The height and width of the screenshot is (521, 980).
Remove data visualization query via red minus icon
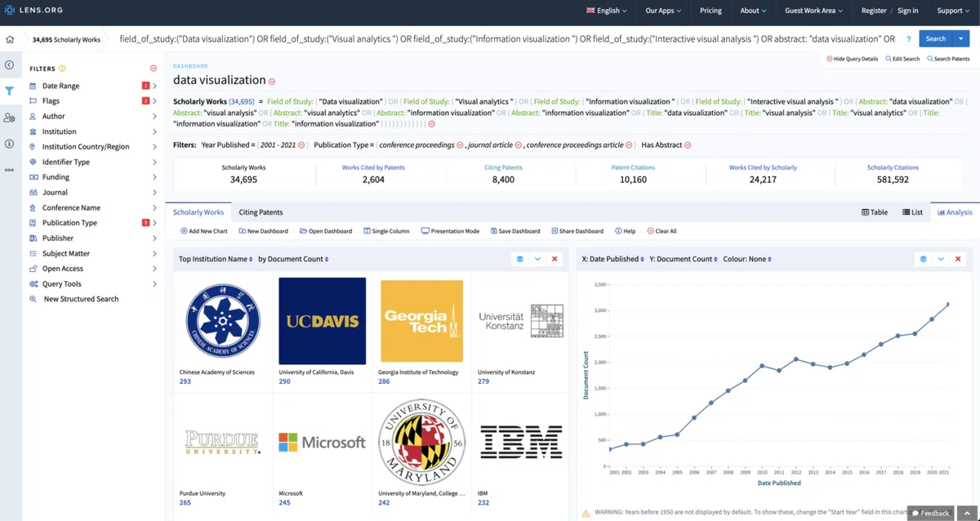point(272,81)
